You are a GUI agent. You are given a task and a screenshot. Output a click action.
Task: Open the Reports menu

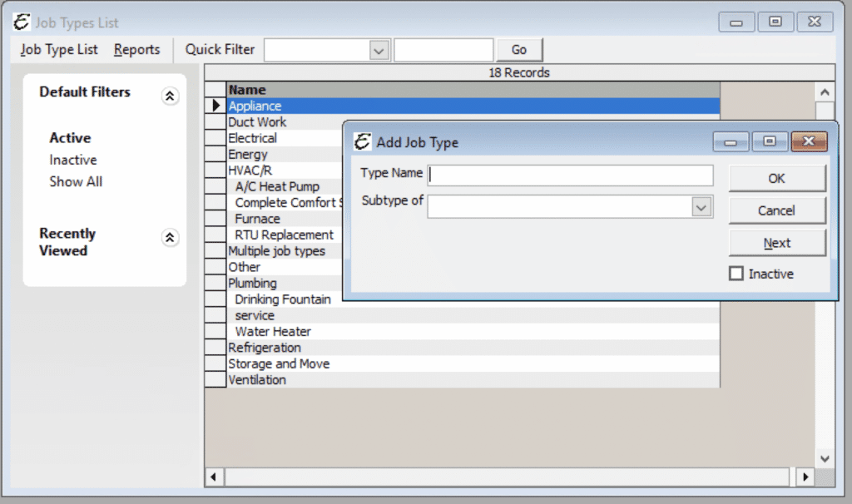pyautogui.click(x=136, y=50)
